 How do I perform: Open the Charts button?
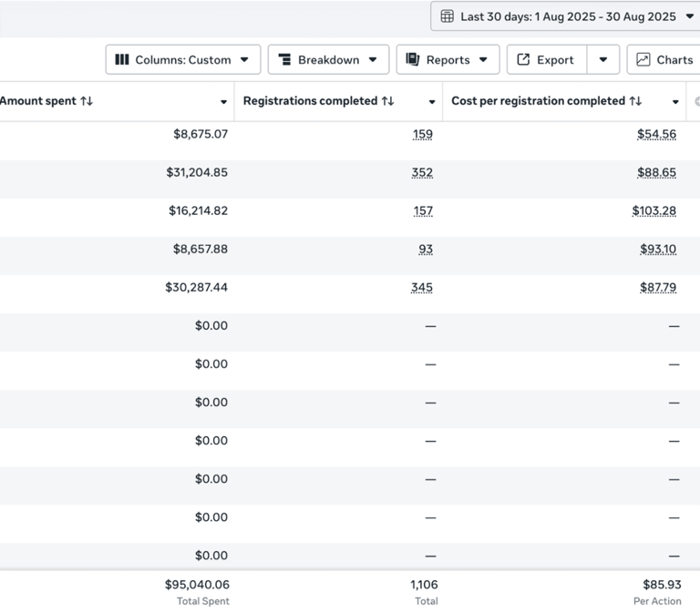point(664,59)
